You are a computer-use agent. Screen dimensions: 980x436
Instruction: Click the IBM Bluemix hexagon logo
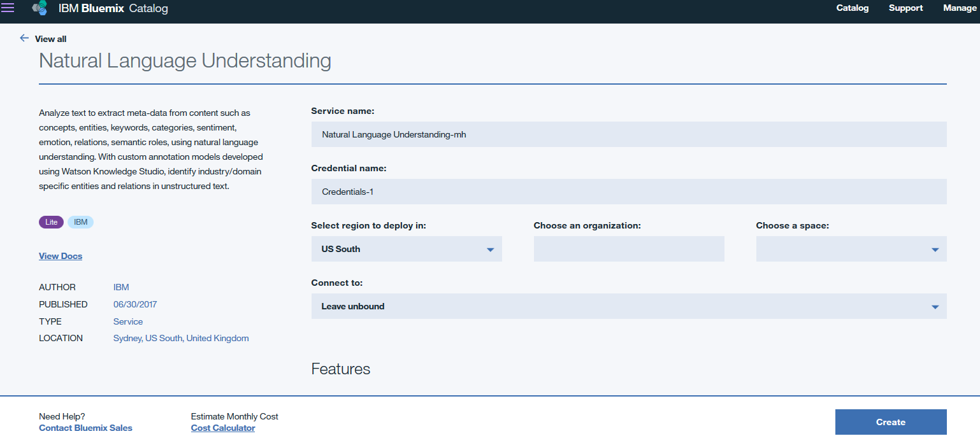40,8
